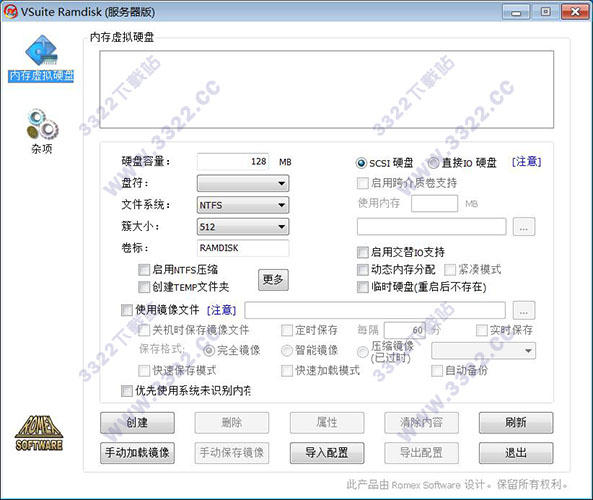Click the image file path field
Image resolution: width=593 pixels, height=500 pixels.
point(375,311)
